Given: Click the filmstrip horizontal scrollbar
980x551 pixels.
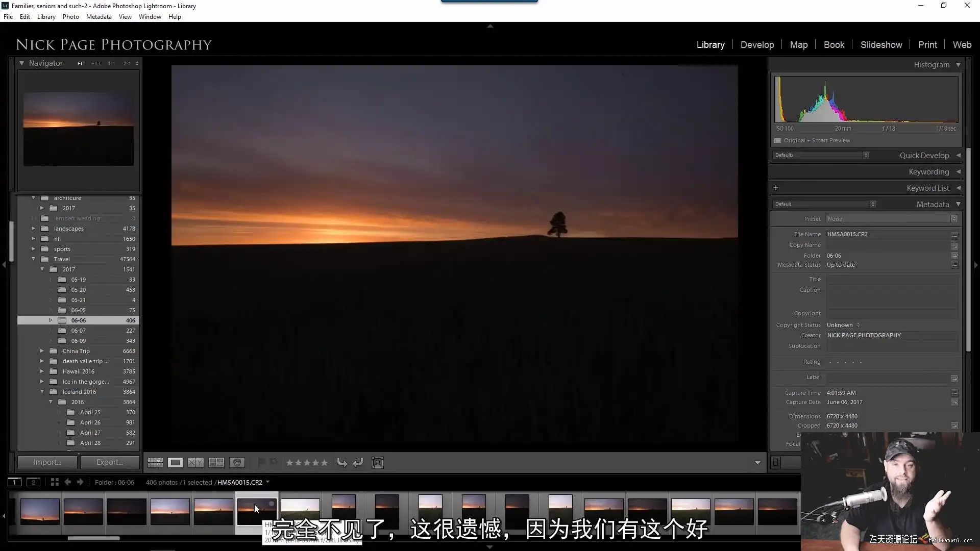Looking at the screenshot, I should (94, 538).
